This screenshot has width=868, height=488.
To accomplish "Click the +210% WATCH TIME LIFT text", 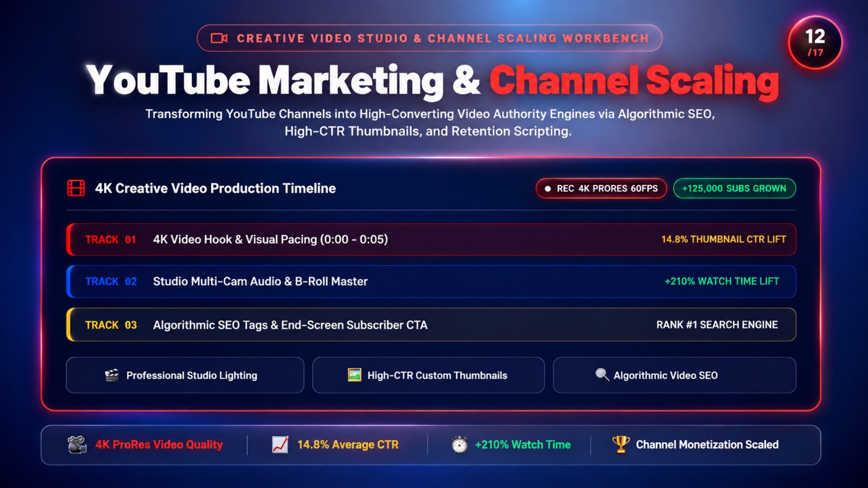I will [x=722, y=282].
